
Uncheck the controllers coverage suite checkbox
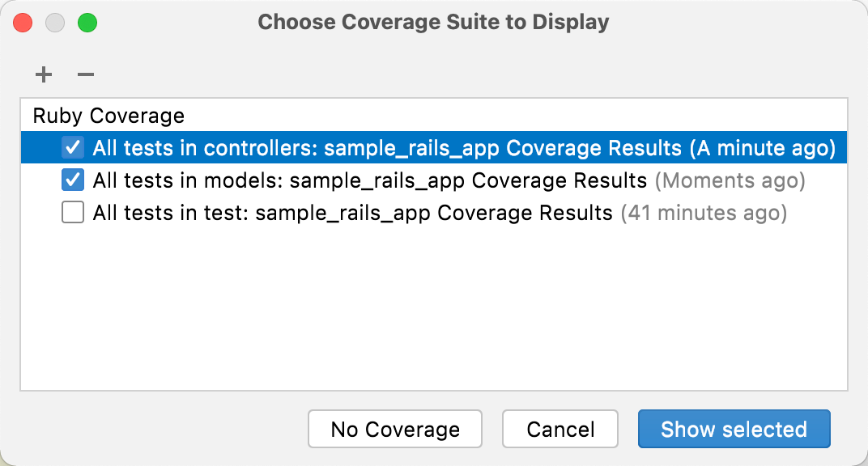pos(72,147)
